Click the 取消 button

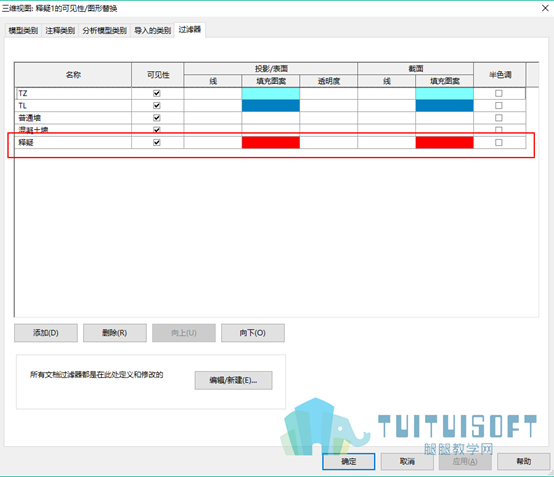click(407, 461)
